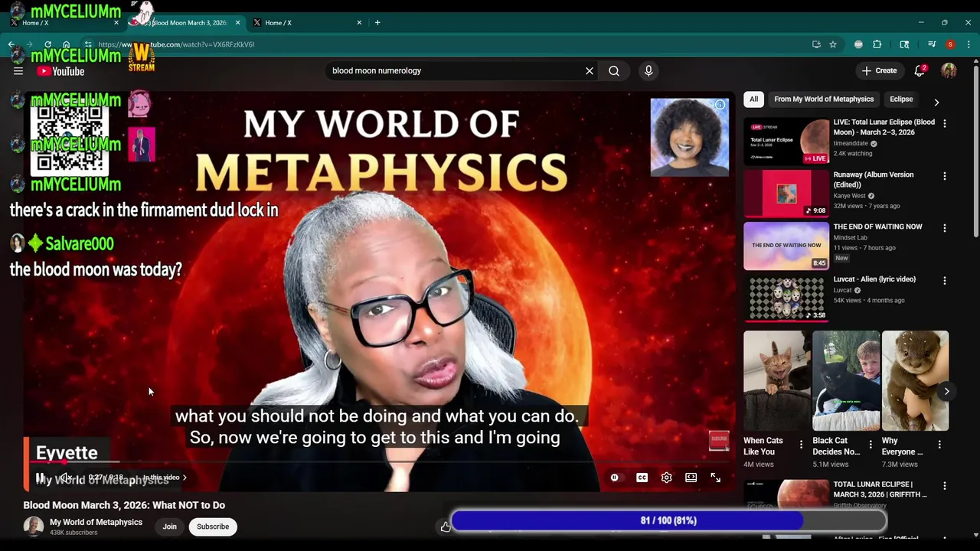Image resolution: width=980 pixels, height=551 pixels.
Task: Open the YouTube hamburger guide menu
Action: (x=18, y=71)
